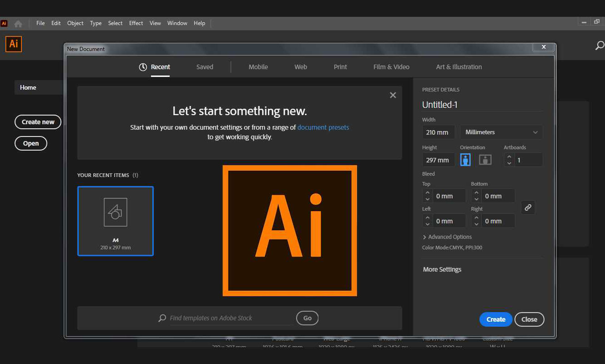Select the Recent tab
The image size is (605, 364).
pyautogui.click(x=161, y=67)
